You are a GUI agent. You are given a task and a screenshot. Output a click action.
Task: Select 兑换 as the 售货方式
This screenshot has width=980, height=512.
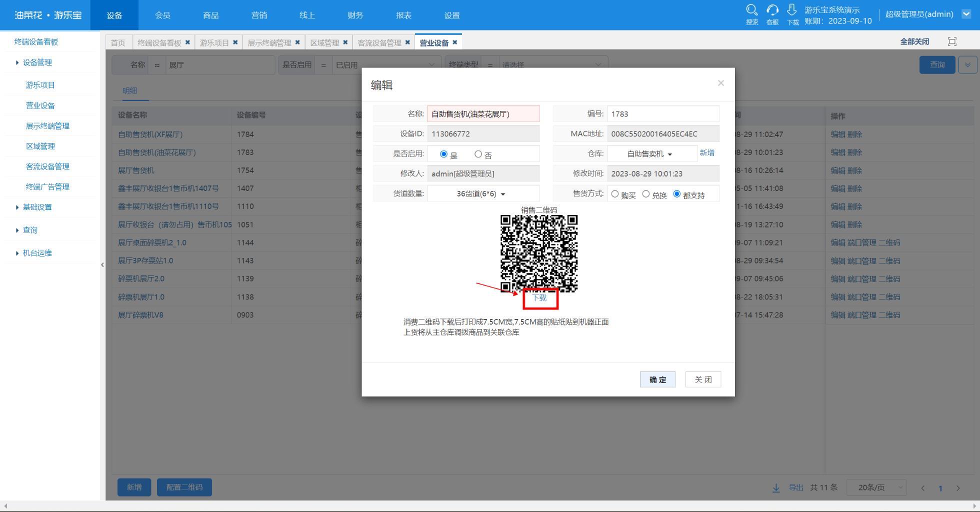646,194
